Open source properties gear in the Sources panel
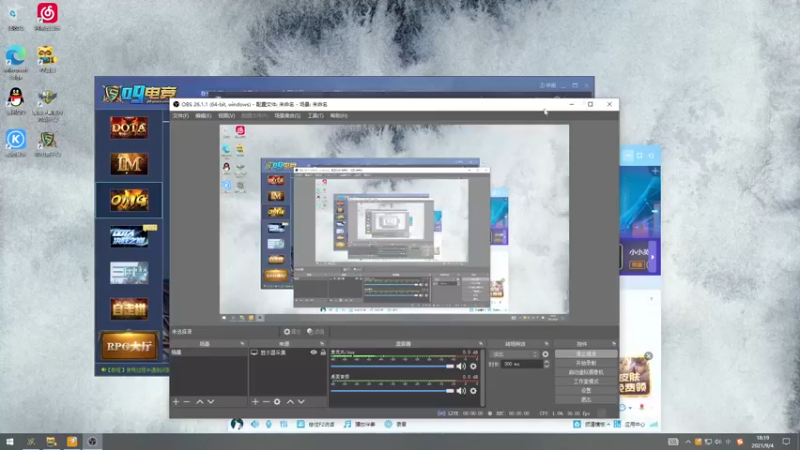 [x=277, y=402]
